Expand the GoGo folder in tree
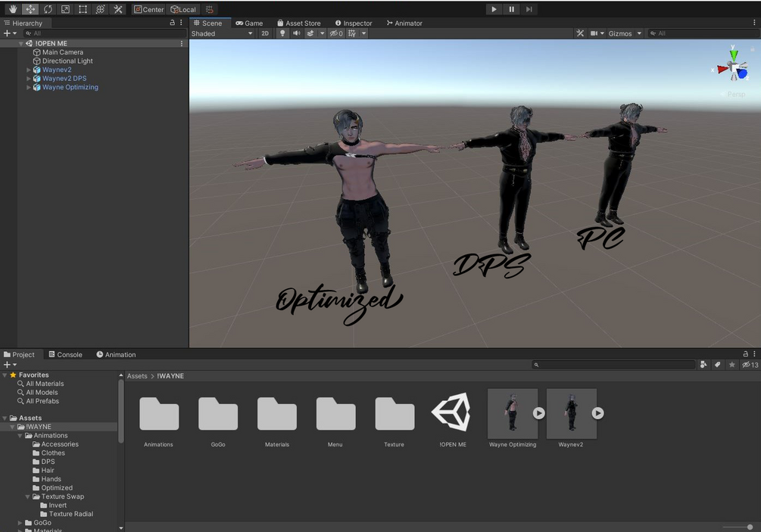The image size is (761, 532). click(x=20, y=523)
